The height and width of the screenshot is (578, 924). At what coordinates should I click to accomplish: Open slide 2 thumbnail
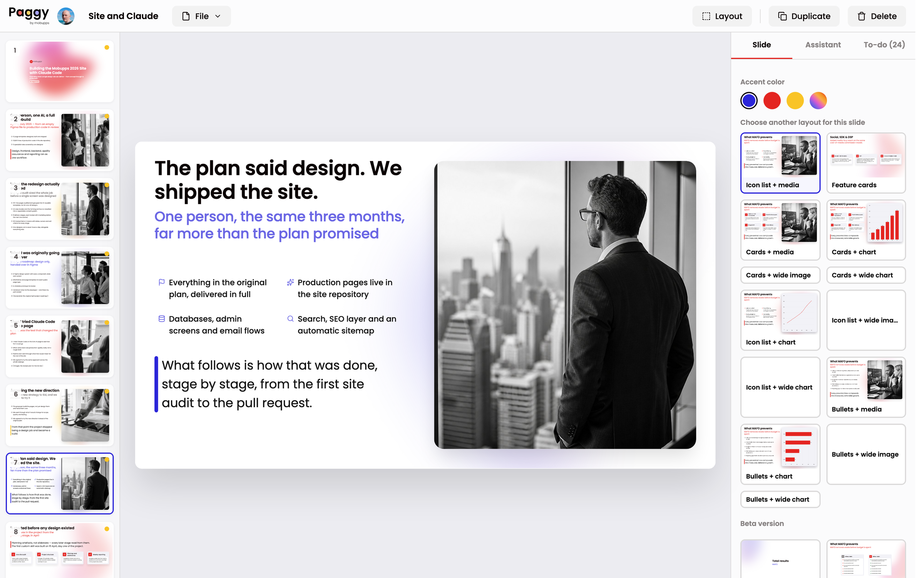[x=60, y=140]
